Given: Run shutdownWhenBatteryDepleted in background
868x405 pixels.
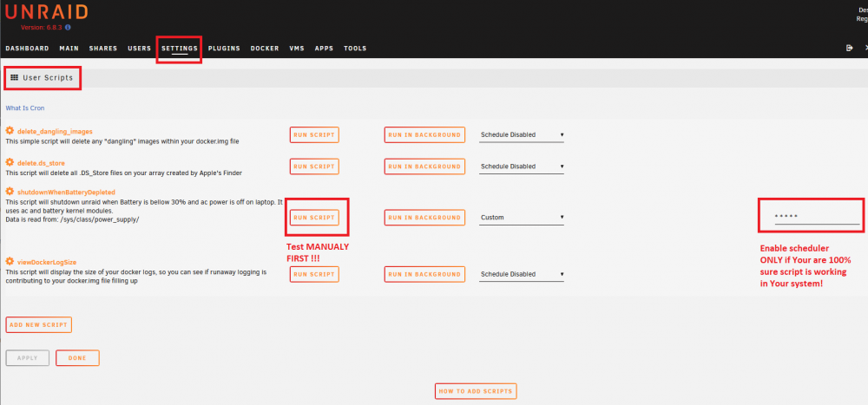Looking at the screenshot, I should [x=424, y=218].
